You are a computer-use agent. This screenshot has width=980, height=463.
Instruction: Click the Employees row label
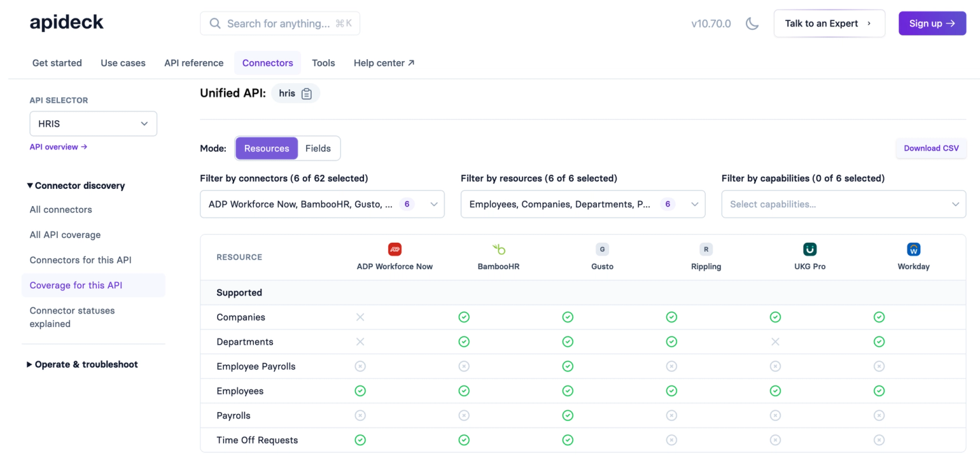(x=240, y=391)
